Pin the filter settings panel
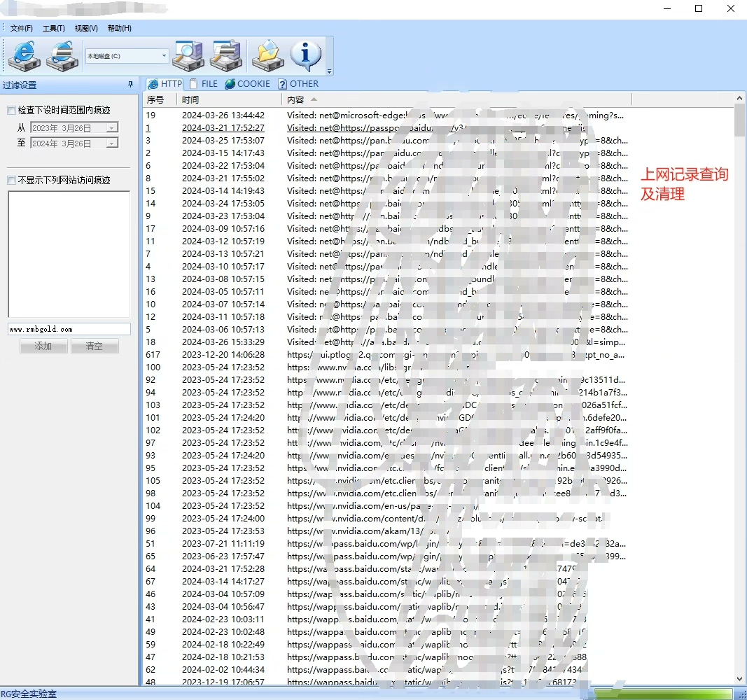 tap(130, 84)
